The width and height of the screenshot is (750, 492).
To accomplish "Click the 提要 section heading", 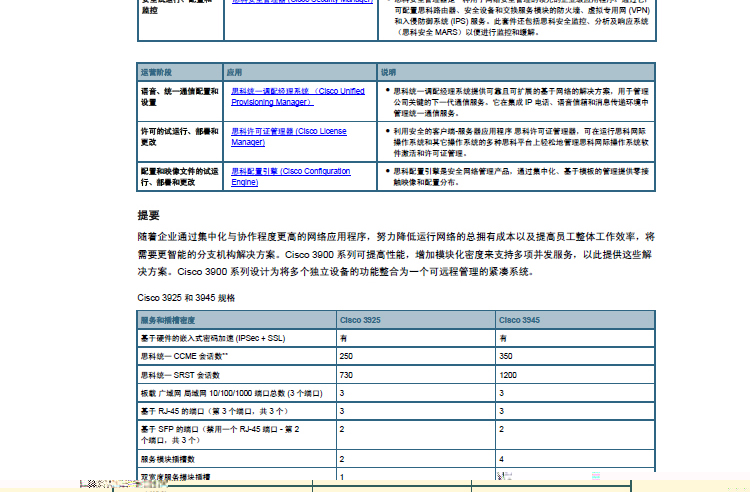I will [148, 215].
